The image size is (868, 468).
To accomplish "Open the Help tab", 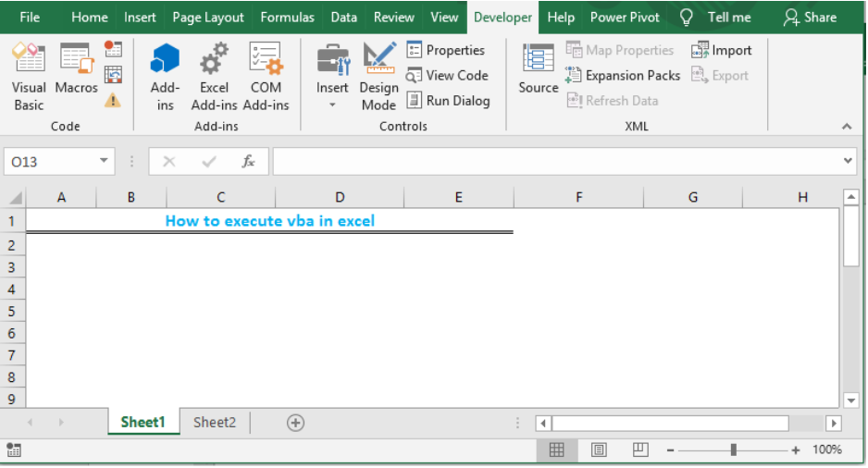I will pyautogui.click(x=561, y=18).
